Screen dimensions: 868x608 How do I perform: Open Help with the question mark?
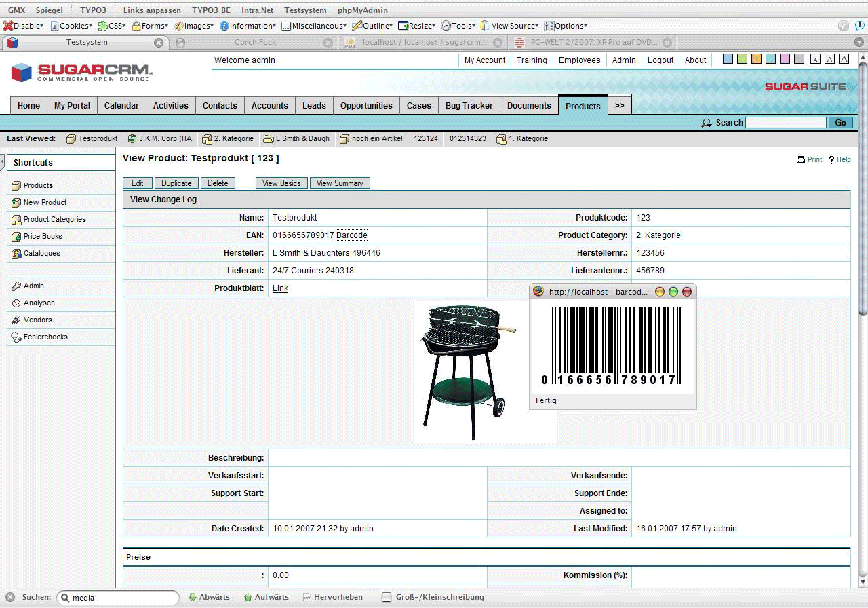(x=839, y=160)
